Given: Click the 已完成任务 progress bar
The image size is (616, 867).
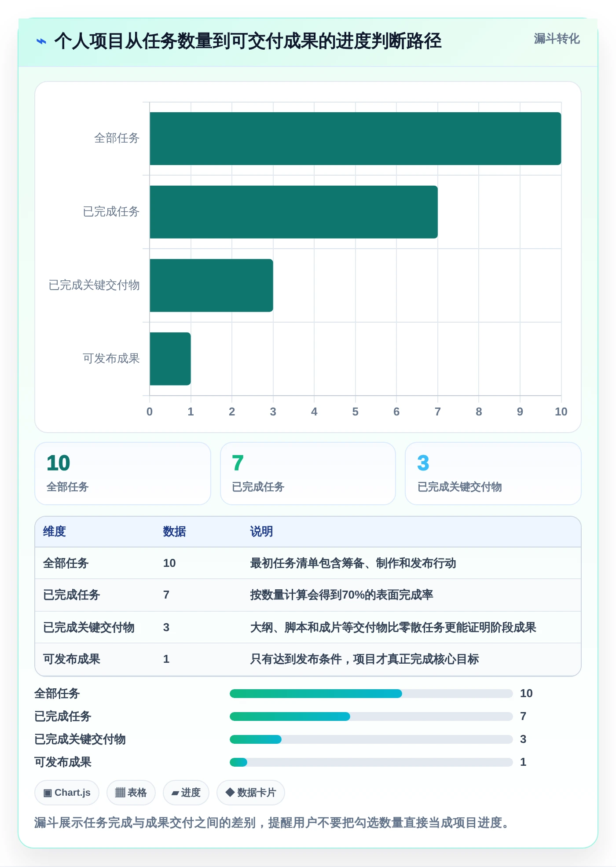Looking at the screenshot, I should tap(371, 716).
